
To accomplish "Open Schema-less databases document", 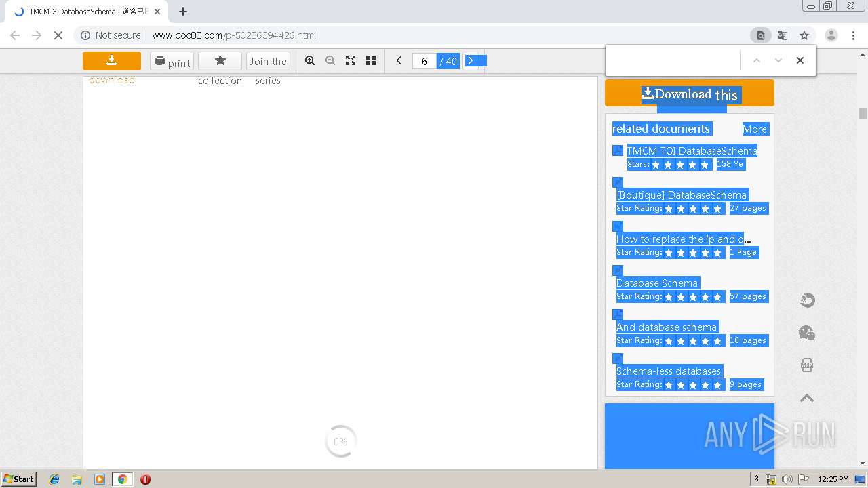I will pyautogui.click(x=669, y=371).
